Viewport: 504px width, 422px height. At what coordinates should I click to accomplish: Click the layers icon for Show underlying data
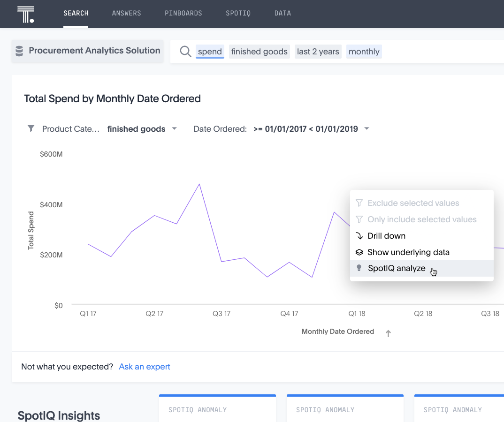(359, 252)
